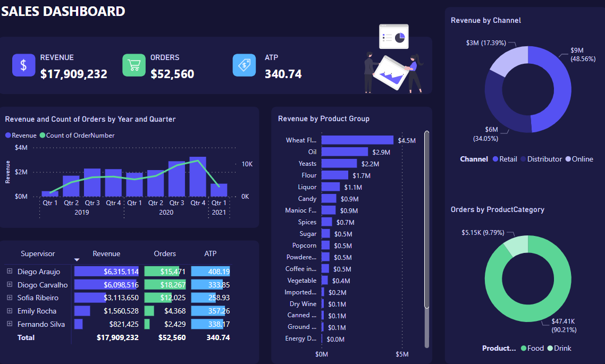Viewport: 605px width, 364px height.
Task: Click the Wheat Flour revenue bar
Action: point(357,140)
